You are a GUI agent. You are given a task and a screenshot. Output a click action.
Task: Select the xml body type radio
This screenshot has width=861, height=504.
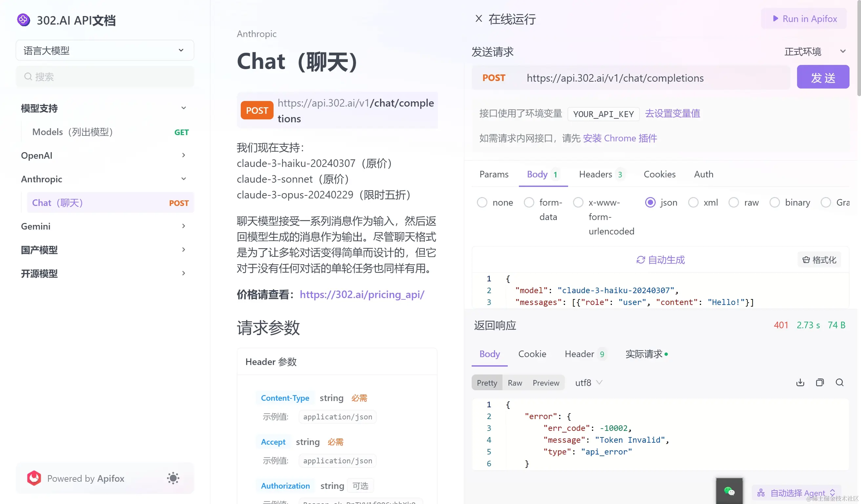(693, 203)
